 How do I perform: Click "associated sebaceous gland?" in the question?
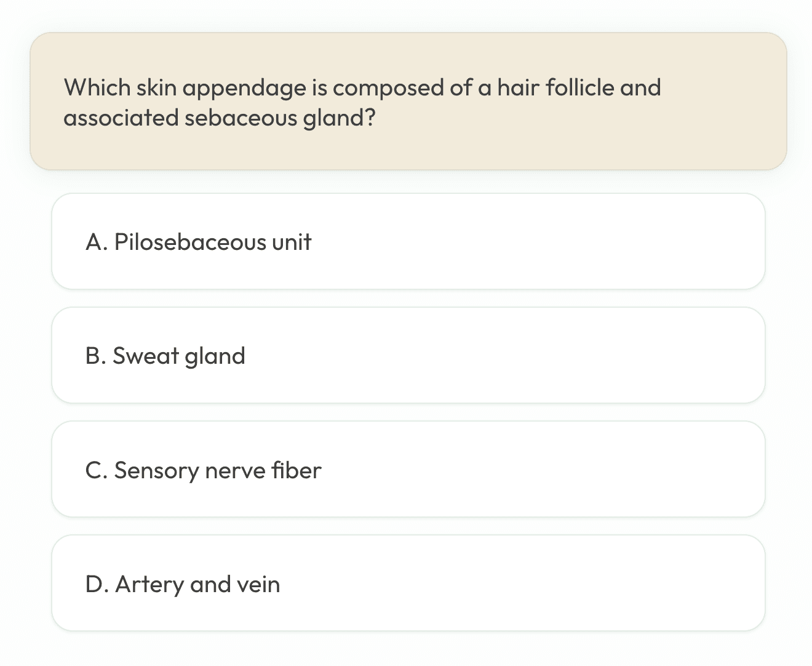[219, 118]
